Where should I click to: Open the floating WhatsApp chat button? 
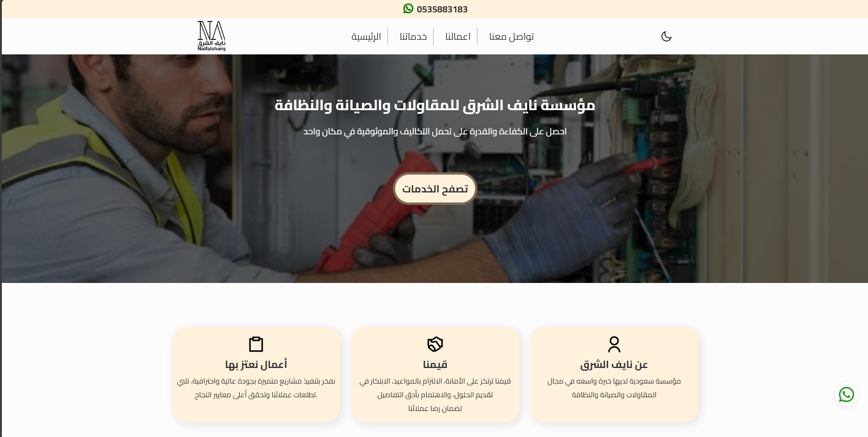click(x=846, y=394)
